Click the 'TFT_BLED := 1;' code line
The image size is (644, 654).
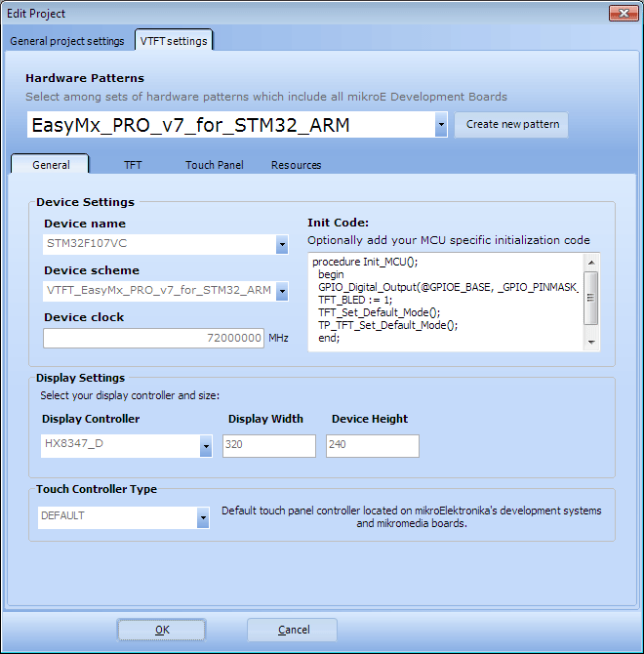355,300
